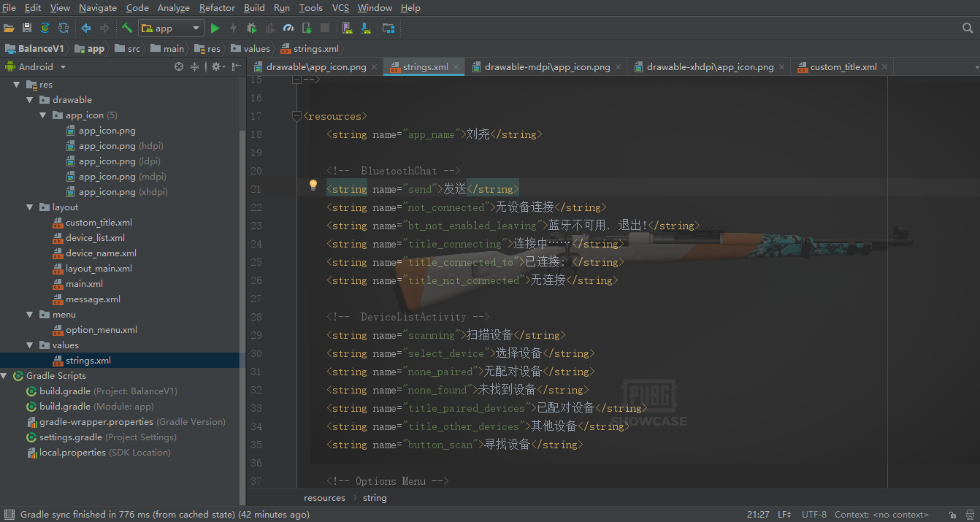Open the project panel settings gear
The width and height of the screenshot is (980, 522).
point(217,66)
